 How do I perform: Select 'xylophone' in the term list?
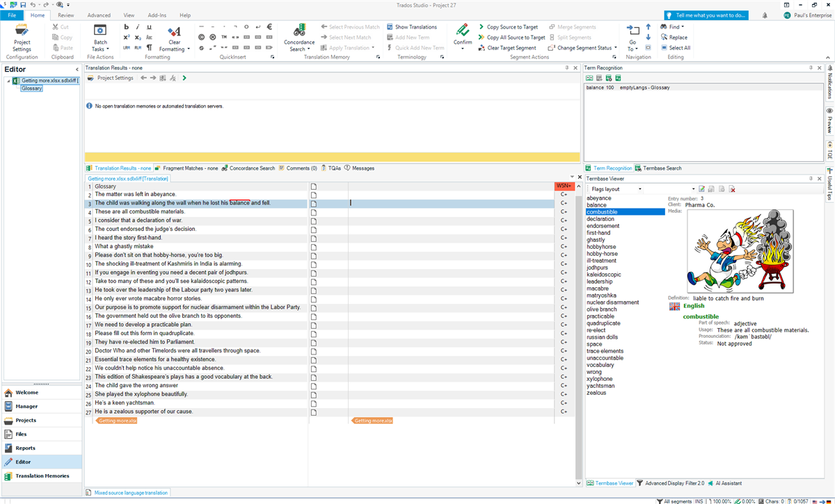[601, 379]
